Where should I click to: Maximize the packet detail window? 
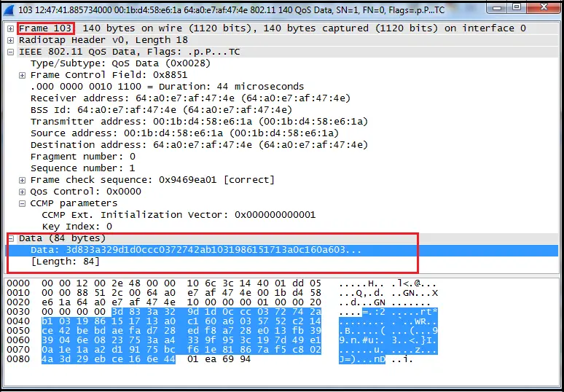coord(517,7)
